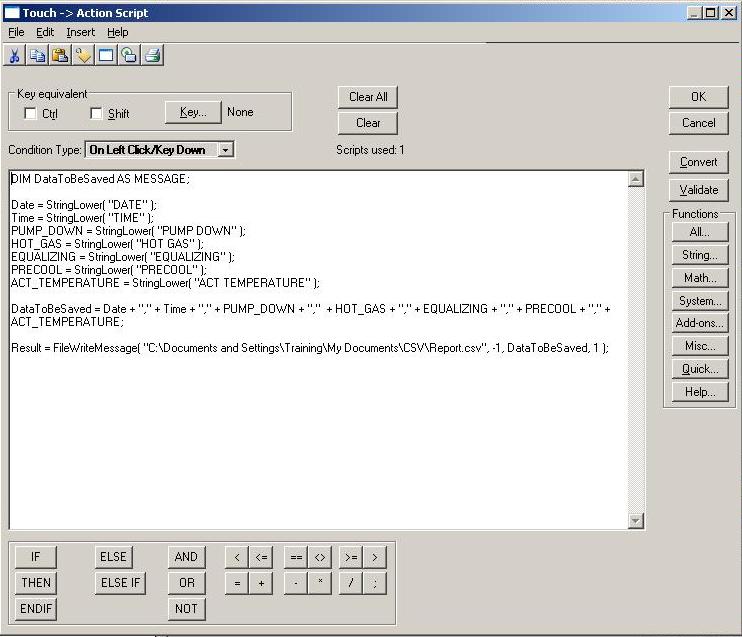Open the Insert menu
Viewport: 742px width, 637px height.
click(x=80, y=32)
